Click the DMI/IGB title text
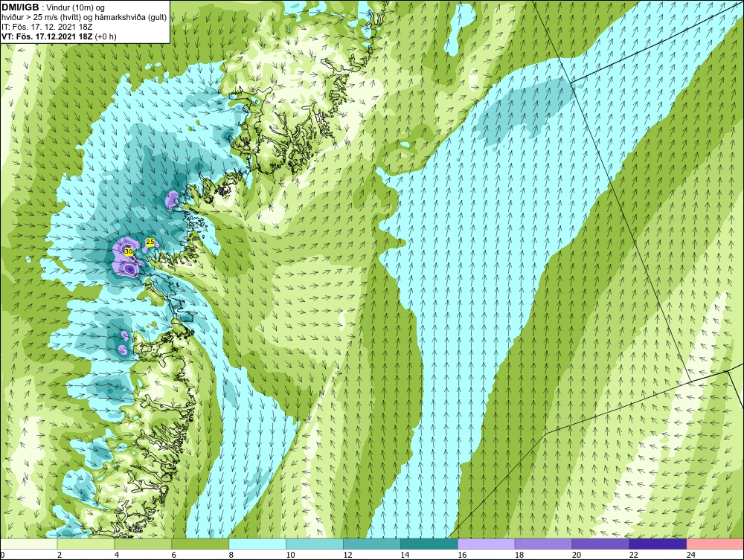 [x=20, y=7]
